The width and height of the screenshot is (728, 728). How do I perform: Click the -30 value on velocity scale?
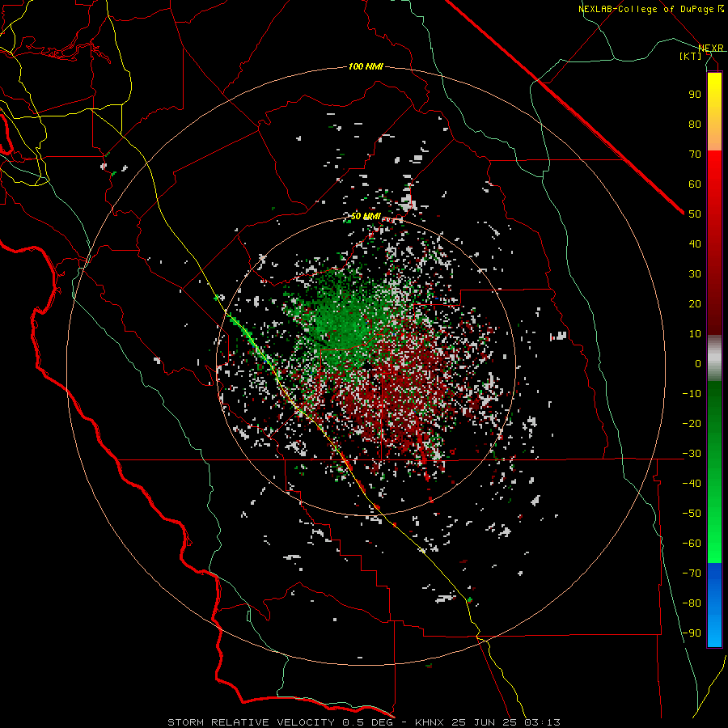[x=692, y=454]
